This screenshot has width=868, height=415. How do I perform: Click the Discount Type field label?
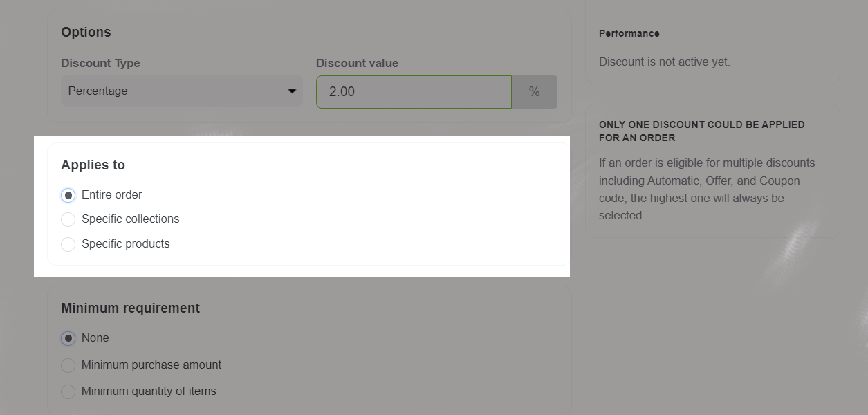click(x=100, y=64)
